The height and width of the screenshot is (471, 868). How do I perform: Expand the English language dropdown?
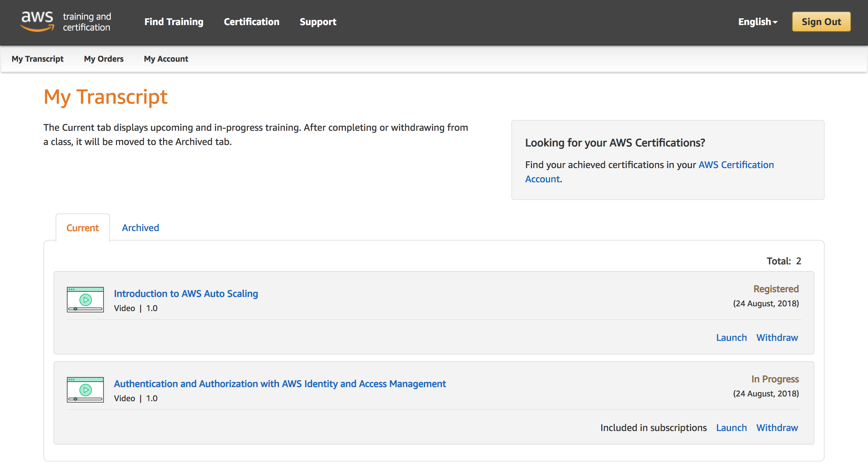tap(758, 22)
